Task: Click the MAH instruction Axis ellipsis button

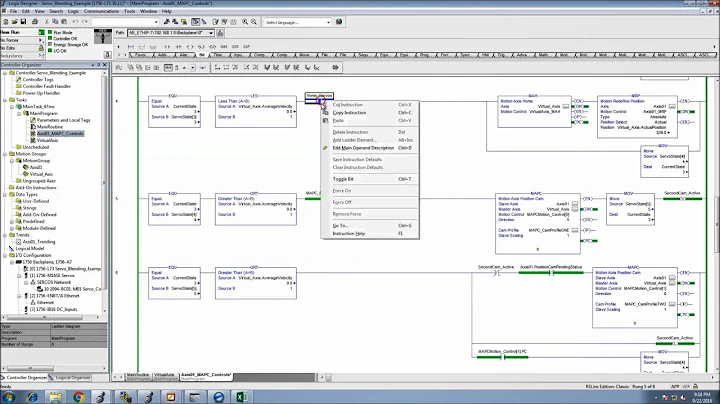Action: click(x=566, y=107)
